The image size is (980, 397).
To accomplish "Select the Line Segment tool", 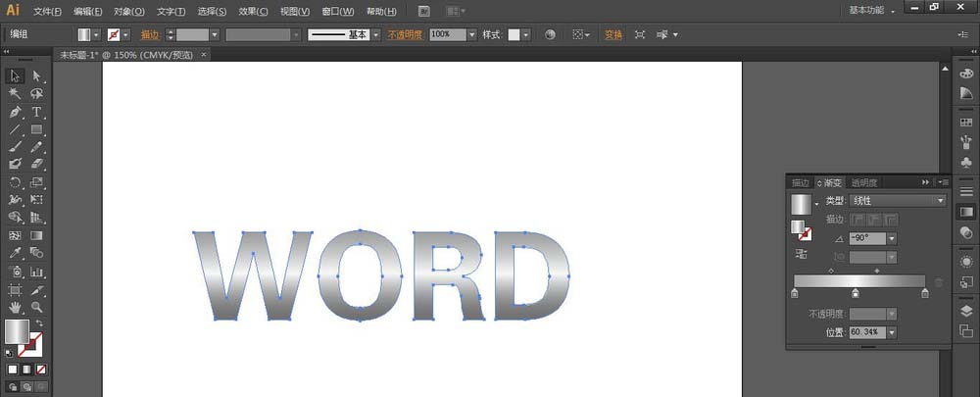I will 16,129.
